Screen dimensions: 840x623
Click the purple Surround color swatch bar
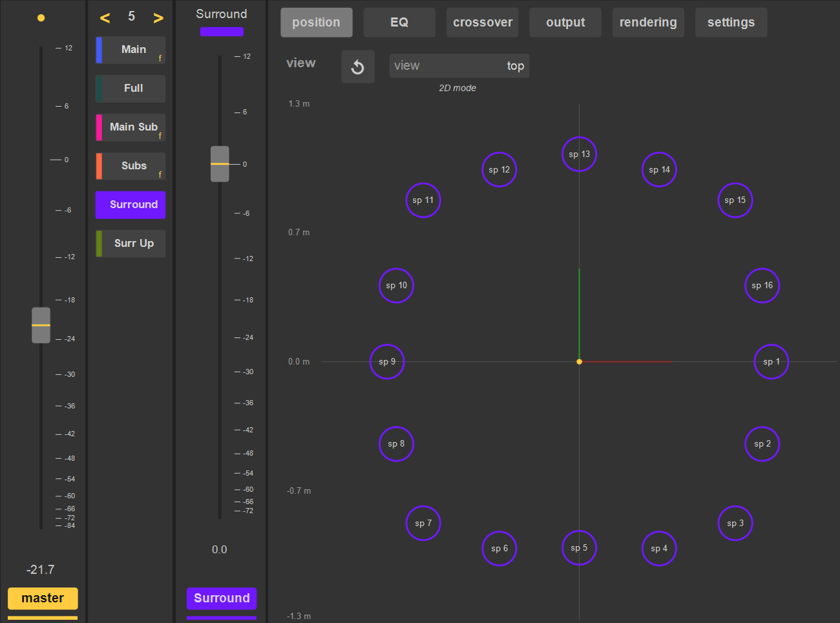222,32
